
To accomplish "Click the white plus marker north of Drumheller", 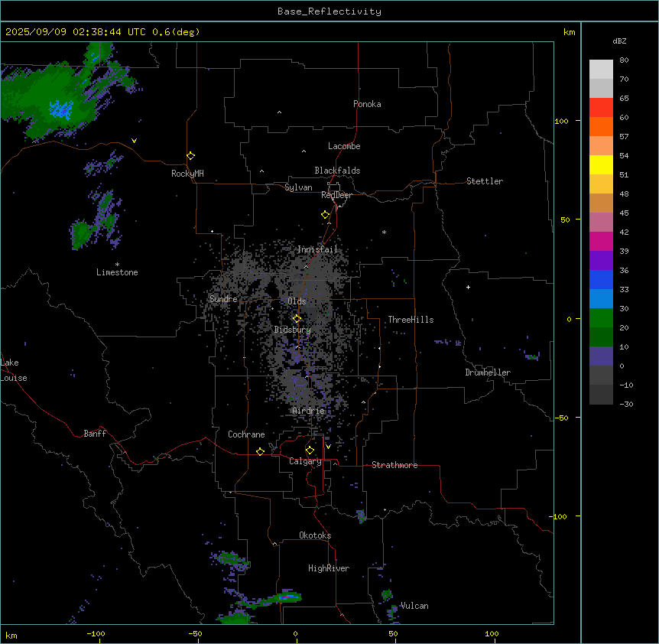I will pos(468,287).
